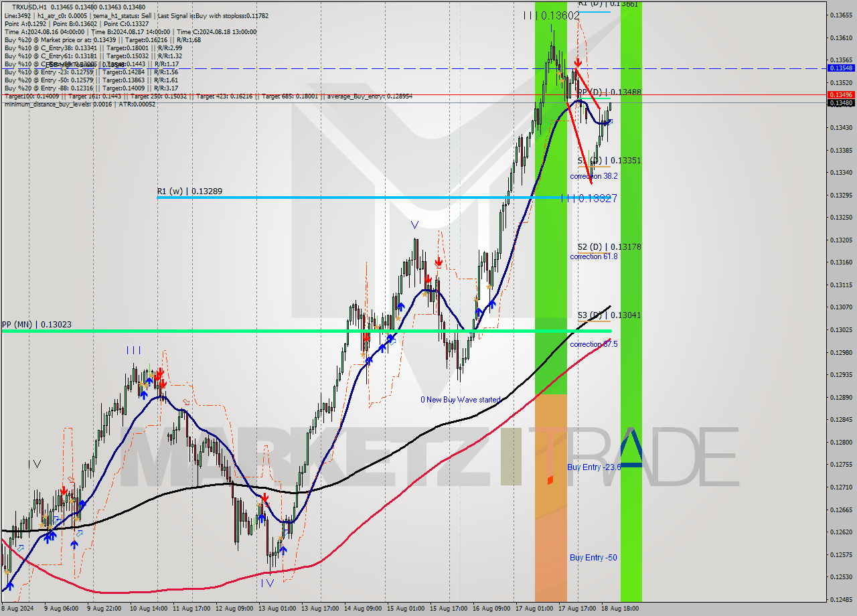This screenshot has width=857, height=616.
Task: Click the '13 Aug 01:00' time axis label
Action: (x=277, y=609)
